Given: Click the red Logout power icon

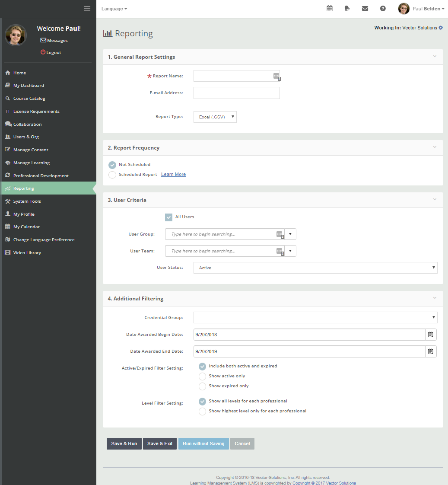Looking at the screenshot, I should [x=43, y=52].
